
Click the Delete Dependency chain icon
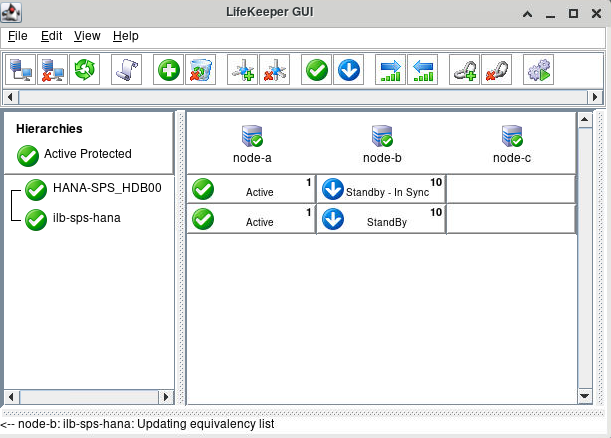pos(497,70)
